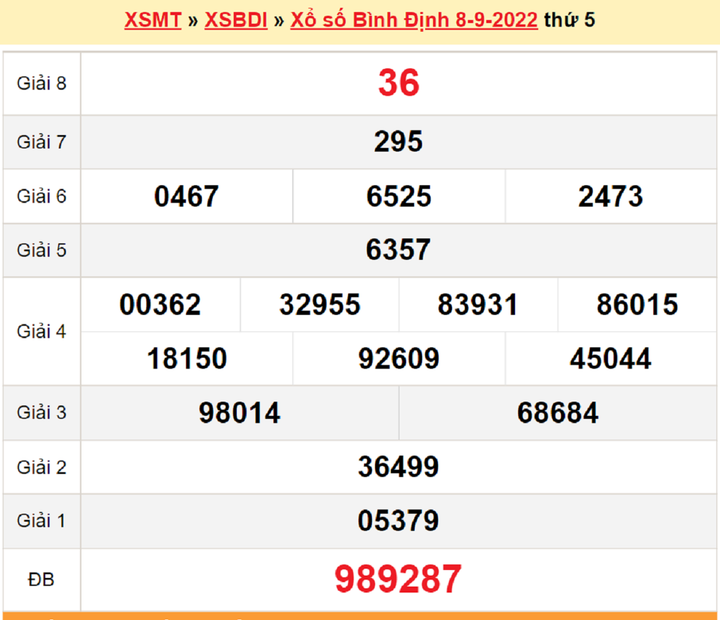Click the ĐB row label
Viewport: 720px width, 620px height.
tap(41, 579)
